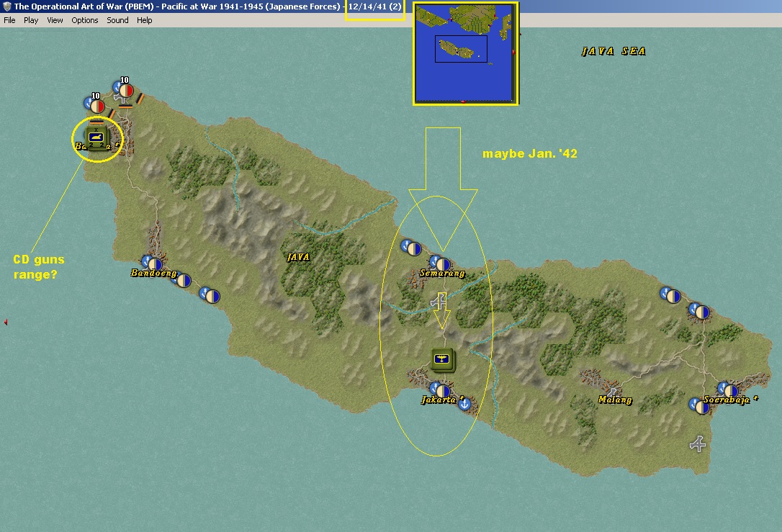Click the JAVA island name label
The height and width of the screenshot is (532, 782).
(298, 257)
